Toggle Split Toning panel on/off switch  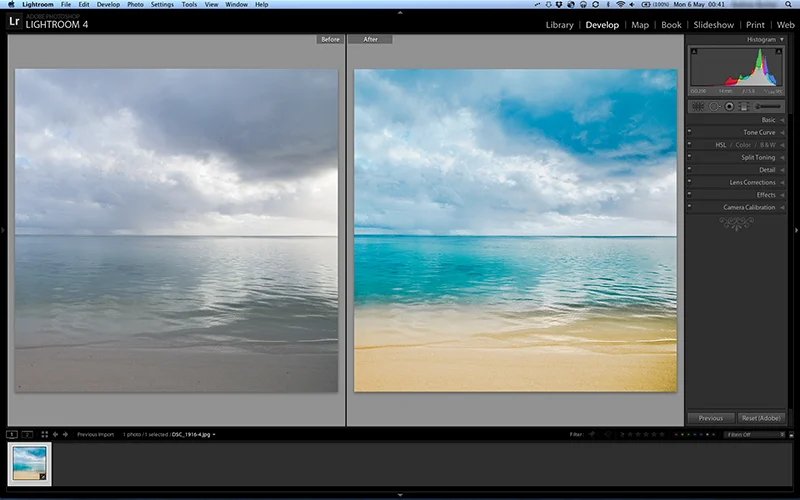(x=689, y=157)
